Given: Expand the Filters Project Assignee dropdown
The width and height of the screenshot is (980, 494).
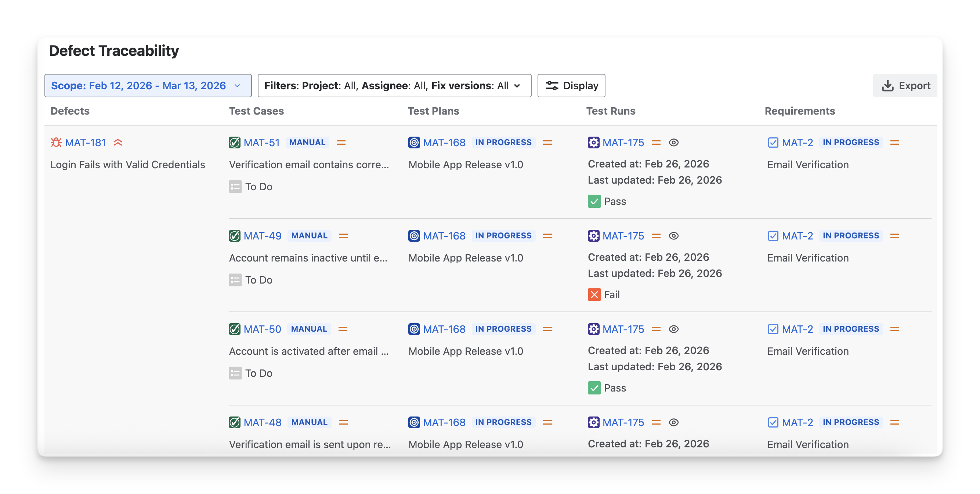Looking at the screenshot, I should (x=394, y=86).
